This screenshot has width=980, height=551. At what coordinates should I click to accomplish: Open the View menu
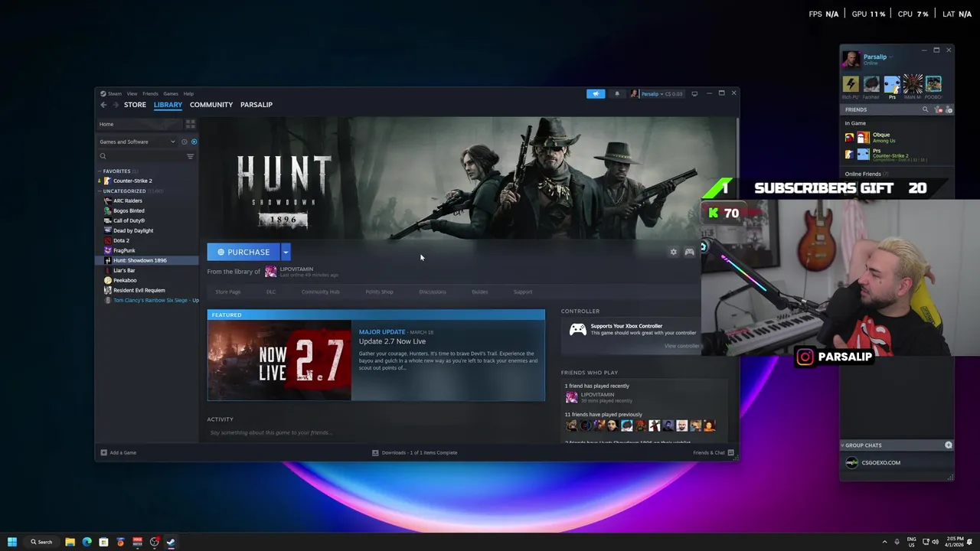pos(132,93)
